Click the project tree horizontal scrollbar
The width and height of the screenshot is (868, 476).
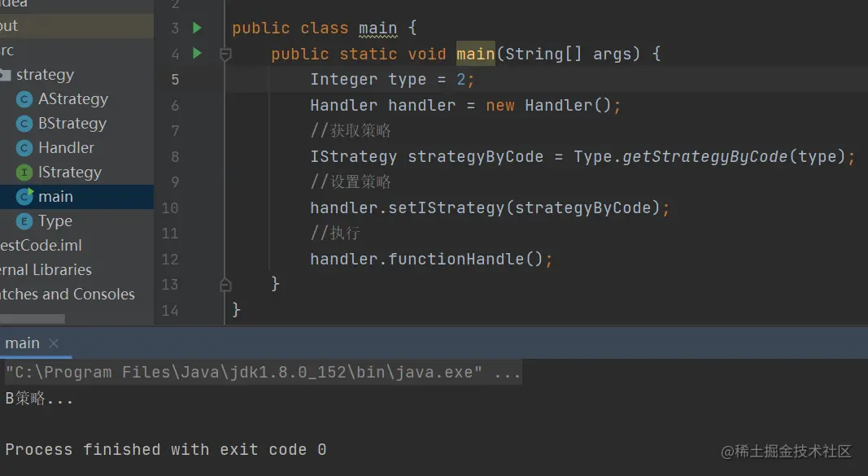(x=32, y=319)
